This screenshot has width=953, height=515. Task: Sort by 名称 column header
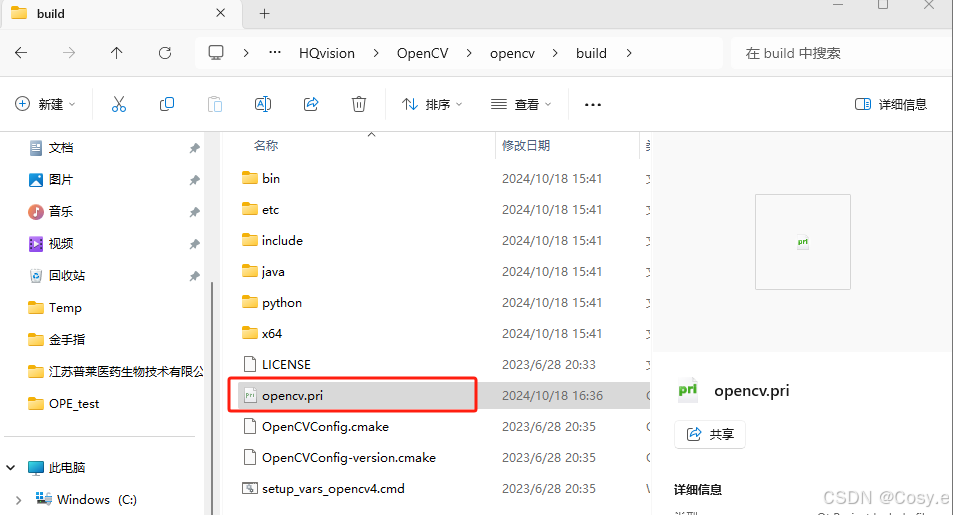pyautogui.click(x=266, y=146)
